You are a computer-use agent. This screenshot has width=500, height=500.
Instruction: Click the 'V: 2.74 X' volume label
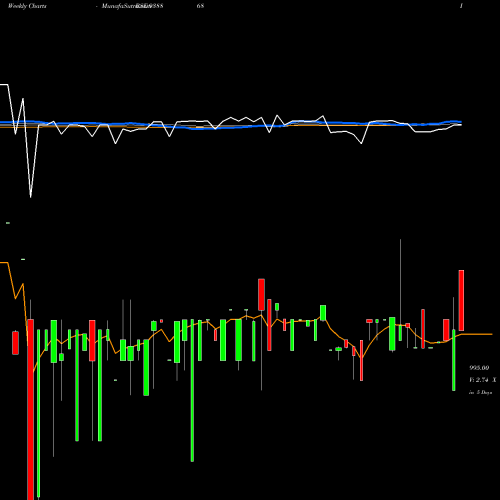pos(482,380)
